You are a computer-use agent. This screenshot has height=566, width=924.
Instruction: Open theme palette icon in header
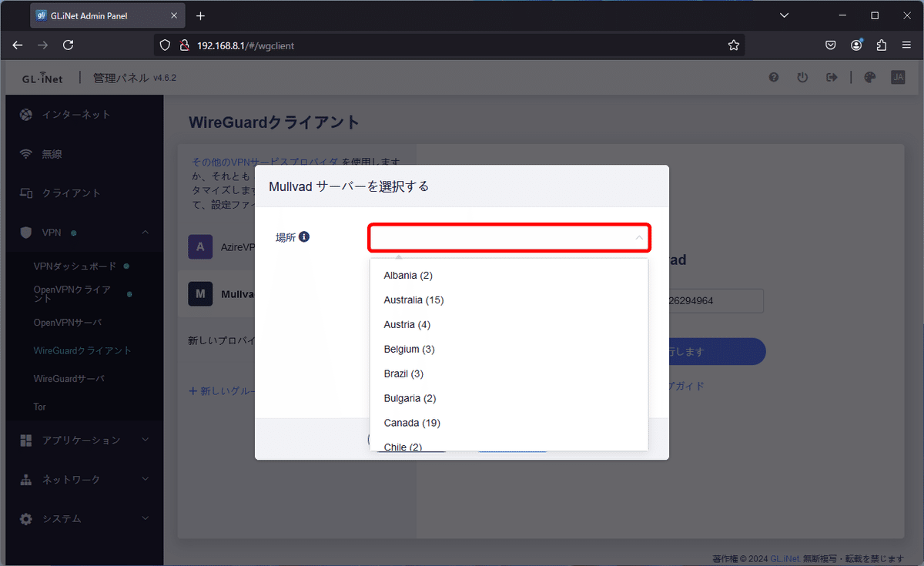point(870,77)
